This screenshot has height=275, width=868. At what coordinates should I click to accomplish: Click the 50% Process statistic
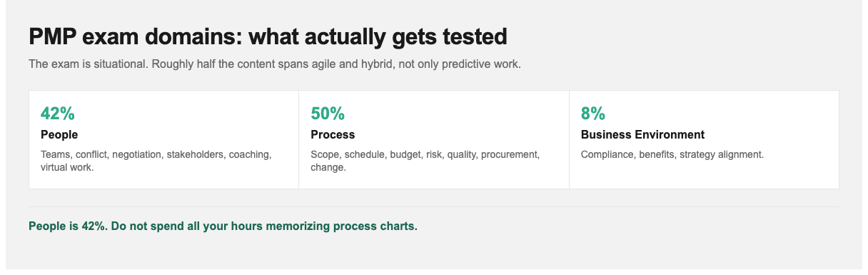(328, 114)
